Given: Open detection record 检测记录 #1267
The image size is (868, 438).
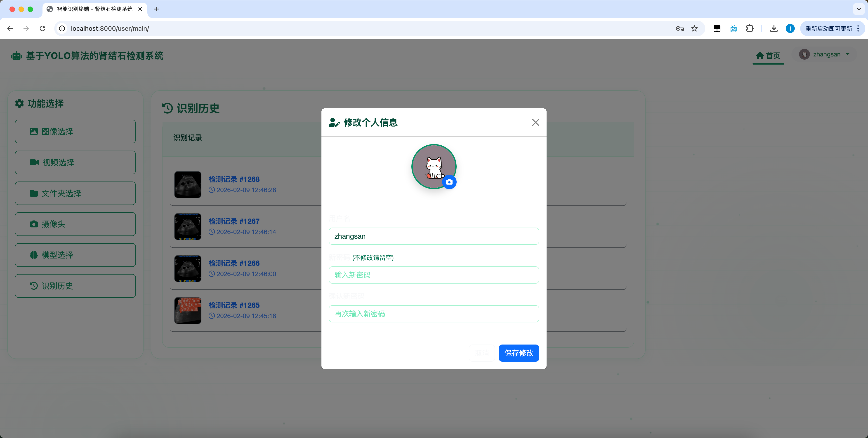Looking at the screenshot, I should [234, 221].
